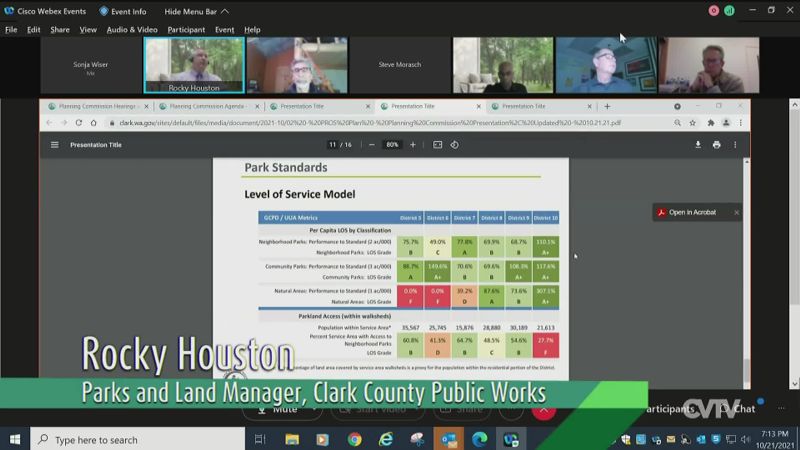Edit the PDF page number field
The width and height of the screenshot is (800, 450).
[x=333, y=145]
